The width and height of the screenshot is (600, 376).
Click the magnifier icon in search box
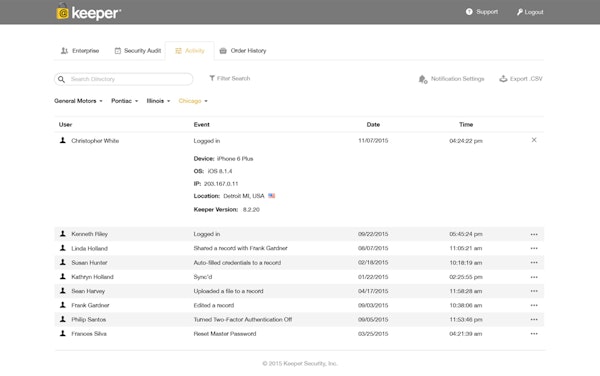coord(61,79)
